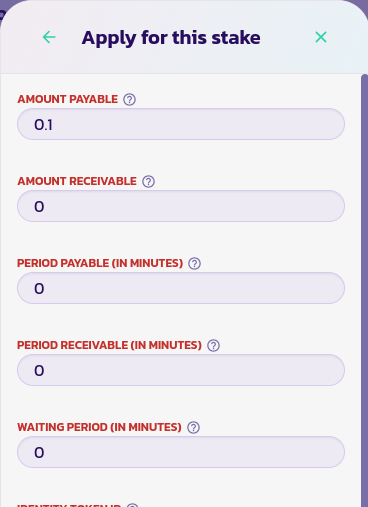Go back using the green arrow
Screen dimensions: 368x507
click(49, 37)
